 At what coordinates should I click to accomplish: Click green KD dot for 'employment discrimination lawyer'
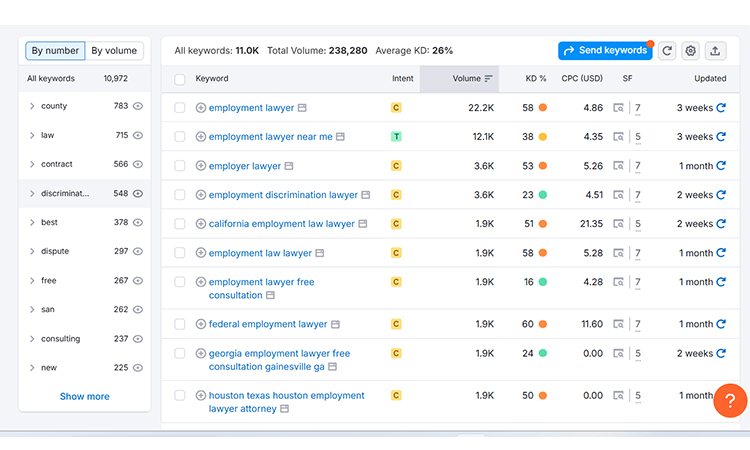tap(543, 195)
